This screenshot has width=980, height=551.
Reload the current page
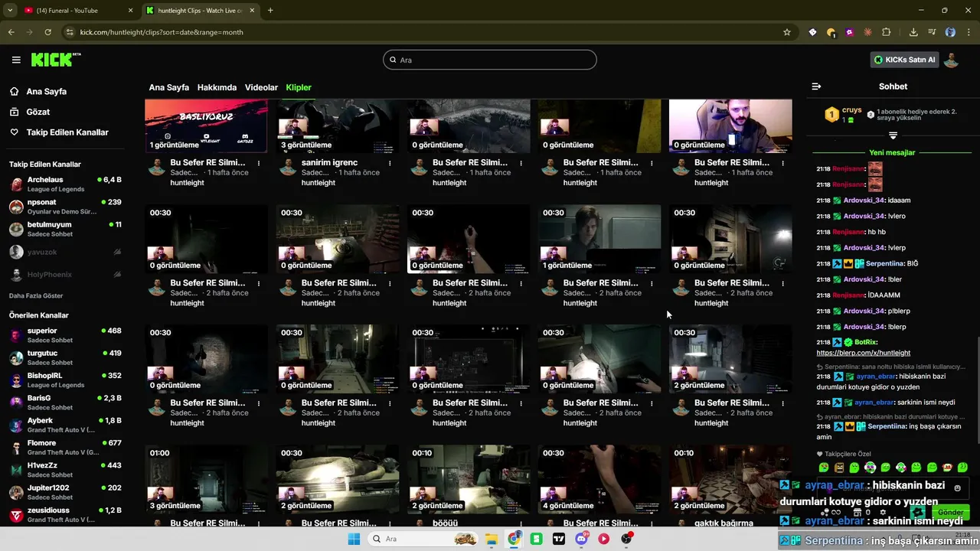tap(47, 32)
